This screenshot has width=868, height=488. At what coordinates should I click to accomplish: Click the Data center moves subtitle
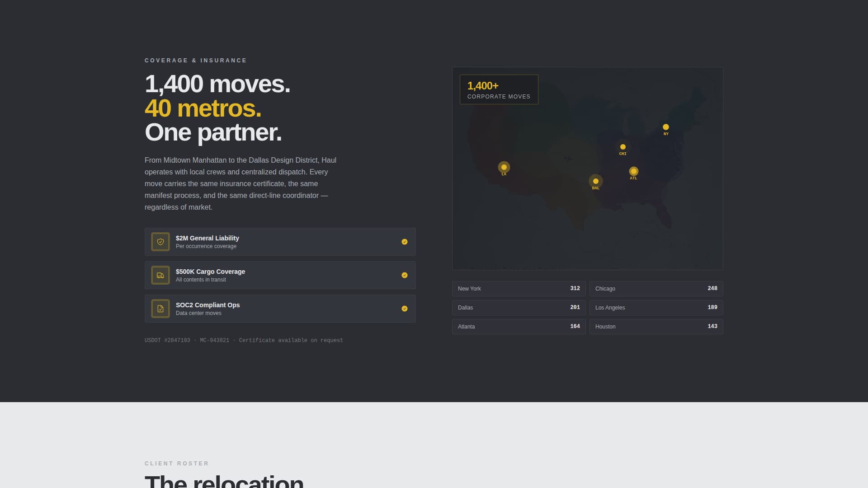pos(198,313)
